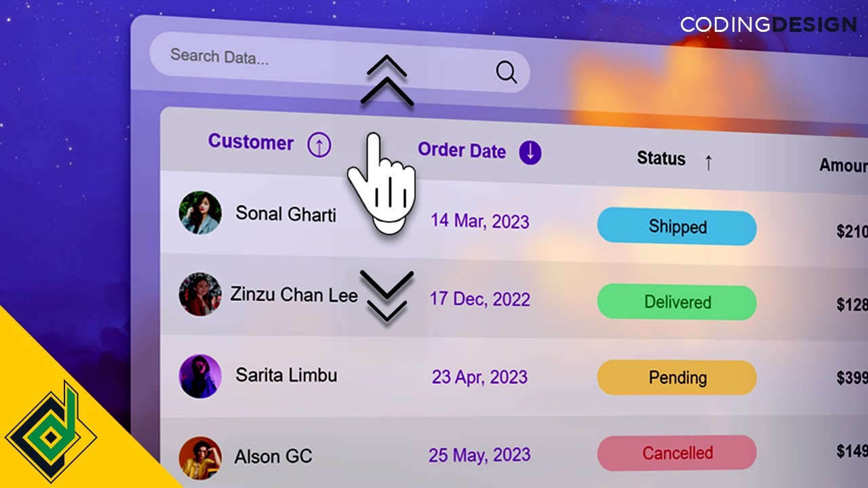Open Alson GC's avatar photo
868x488 pixels.
[x=200, y=458]
